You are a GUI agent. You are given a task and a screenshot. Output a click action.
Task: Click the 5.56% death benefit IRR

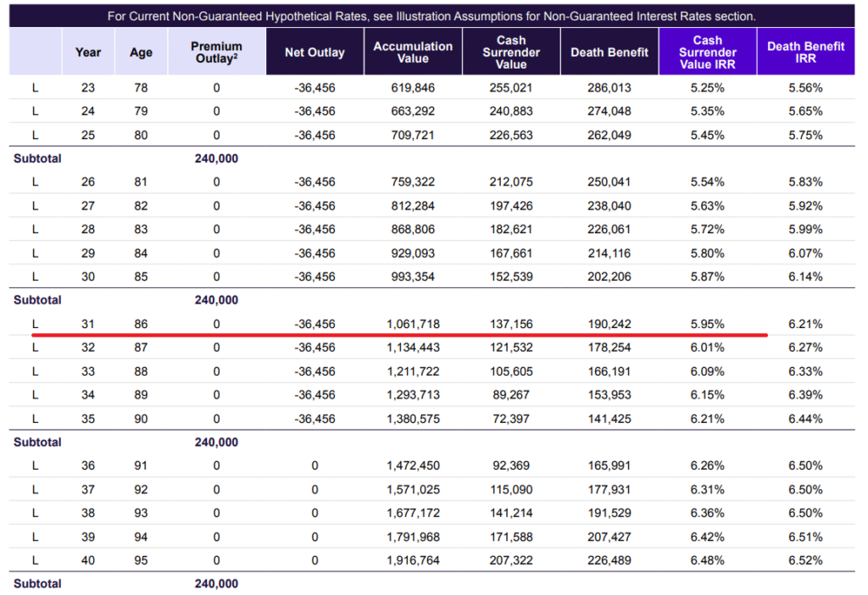click(x=806, y=87)
